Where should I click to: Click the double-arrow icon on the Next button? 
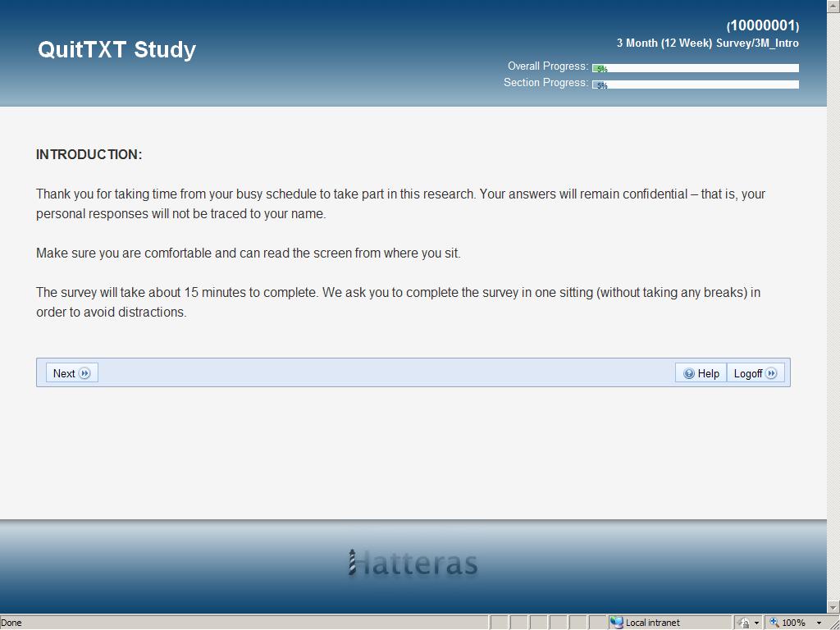coord(84,373)
